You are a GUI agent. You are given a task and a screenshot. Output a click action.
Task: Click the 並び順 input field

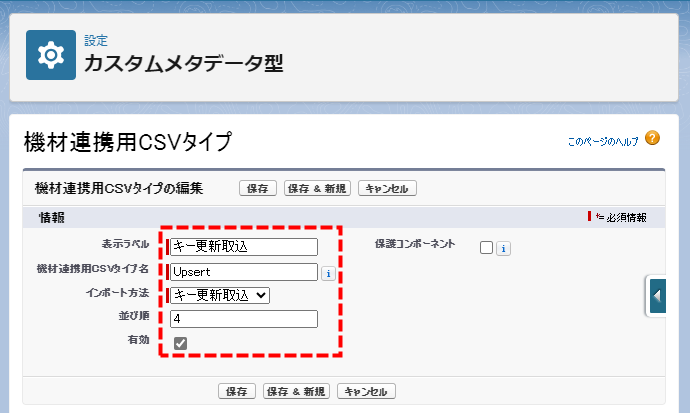point(244,319)
